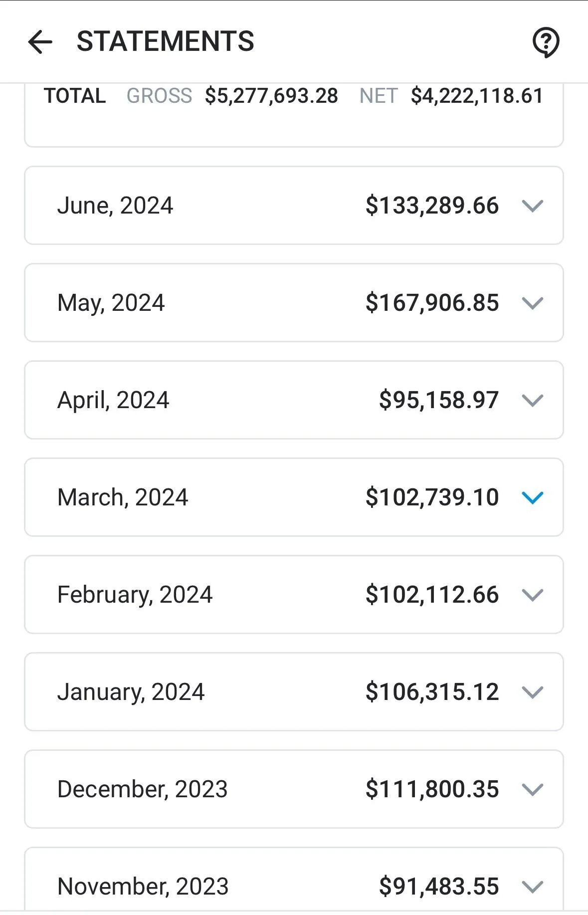Image resolution: width=588 pixels, height=915 pixels.
Task: Expand June, 2024 statement chevron
Action: pos(532,206)
